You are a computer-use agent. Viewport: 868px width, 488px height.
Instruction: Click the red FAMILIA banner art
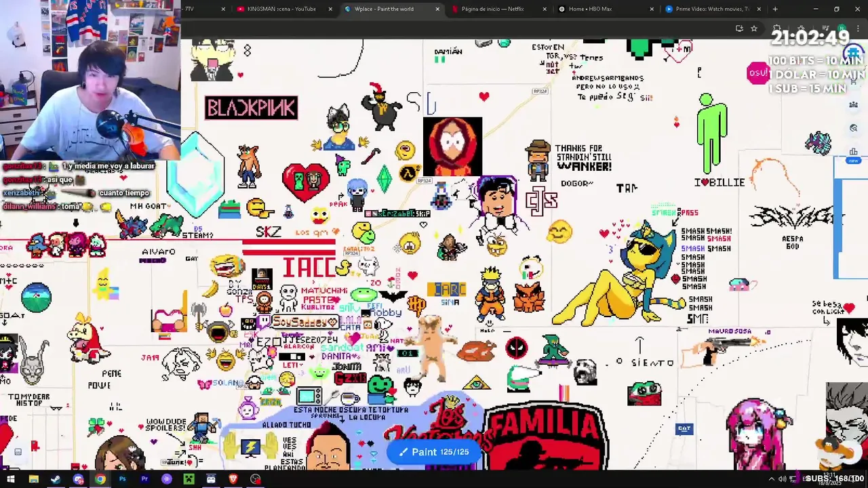[547, 435]
